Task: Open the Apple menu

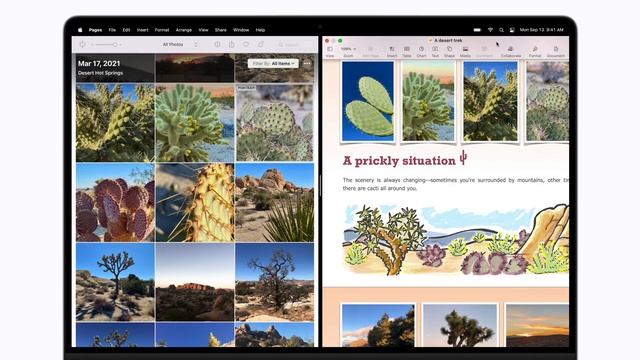Action: point(80,30)
